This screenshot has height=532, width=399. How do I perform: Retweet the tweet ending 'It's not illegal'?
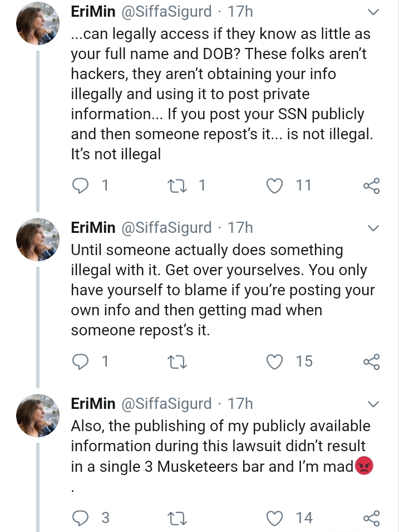pos(178,186)
